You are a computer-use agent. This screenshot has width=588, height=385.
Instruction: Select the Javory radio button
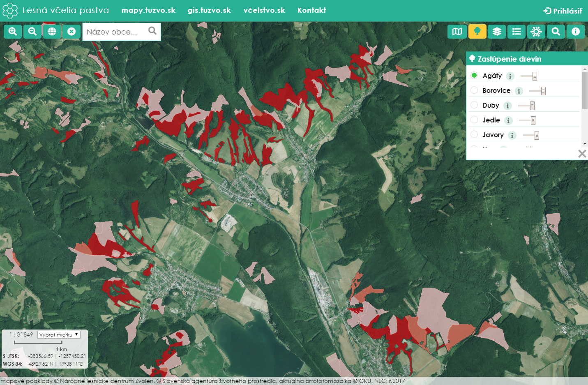474,134
